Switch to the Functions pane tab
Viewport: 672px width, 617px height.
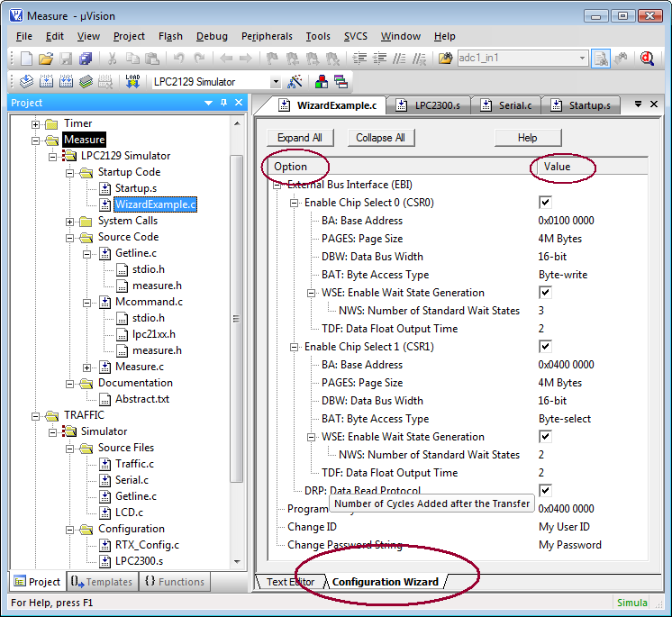coord(175,582)
